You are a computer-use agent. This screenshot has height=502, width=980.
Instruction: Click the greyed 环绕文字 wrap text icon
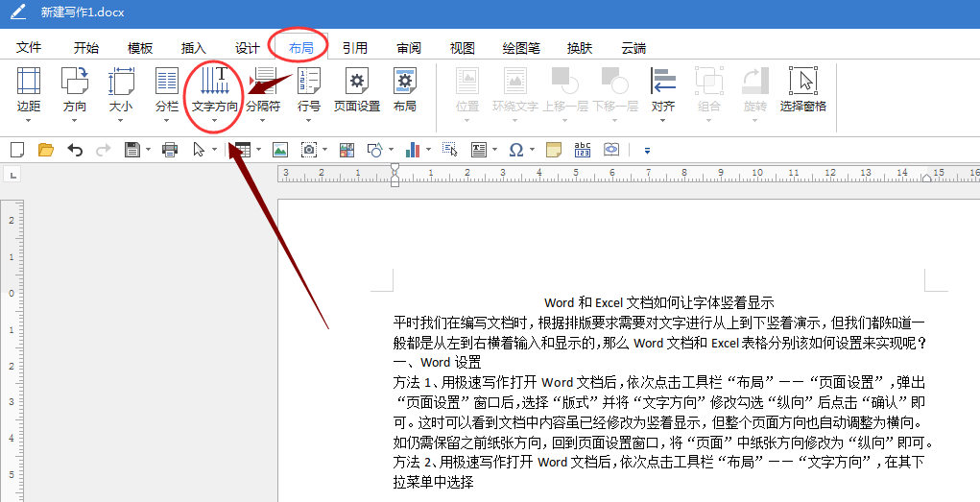pos(515,81)
